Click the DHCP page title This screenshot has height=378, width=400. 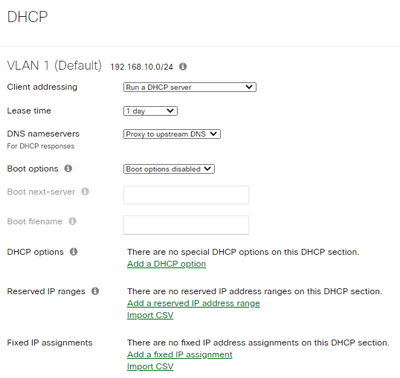click(27, 17)
